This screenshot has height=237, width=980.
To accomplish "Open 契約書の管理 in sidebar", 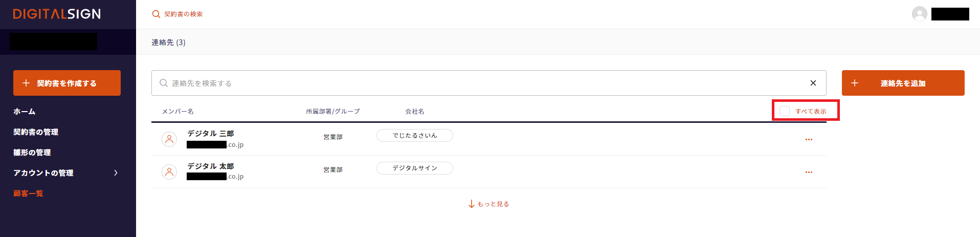I will click(36, 132).
